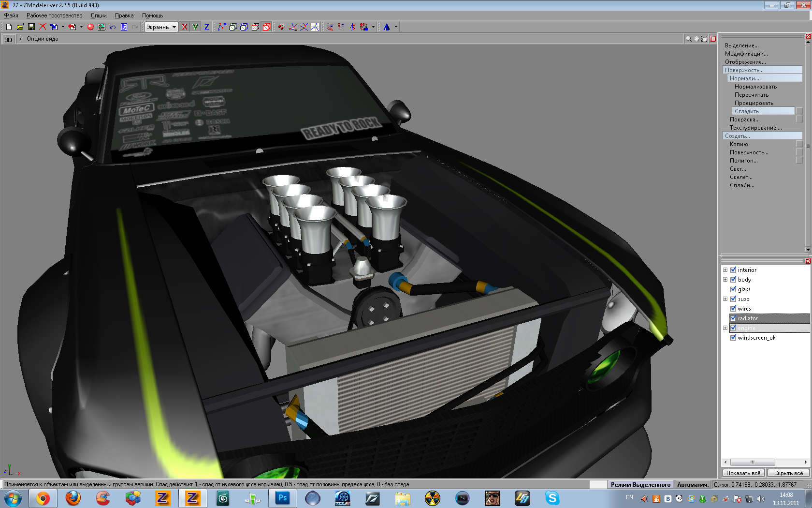Click the Undo arrow in the toolbar
812x508 pixels.
pos(113,27)
